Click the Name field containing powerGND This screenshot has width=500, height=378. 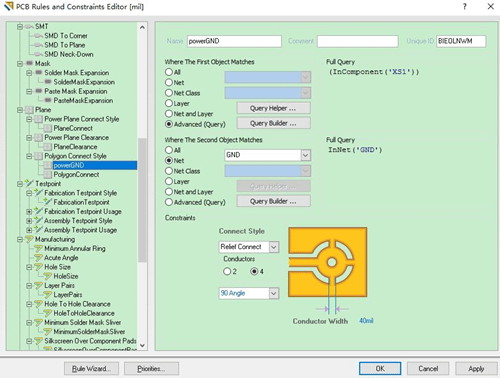(234, 41)
